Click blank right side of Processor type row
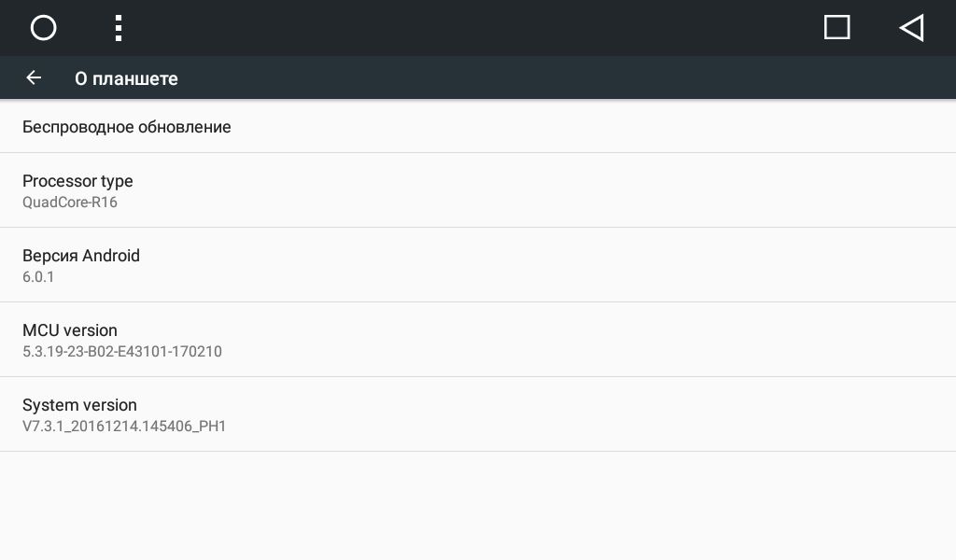The image size is (956, 560). tap(610, 190)
